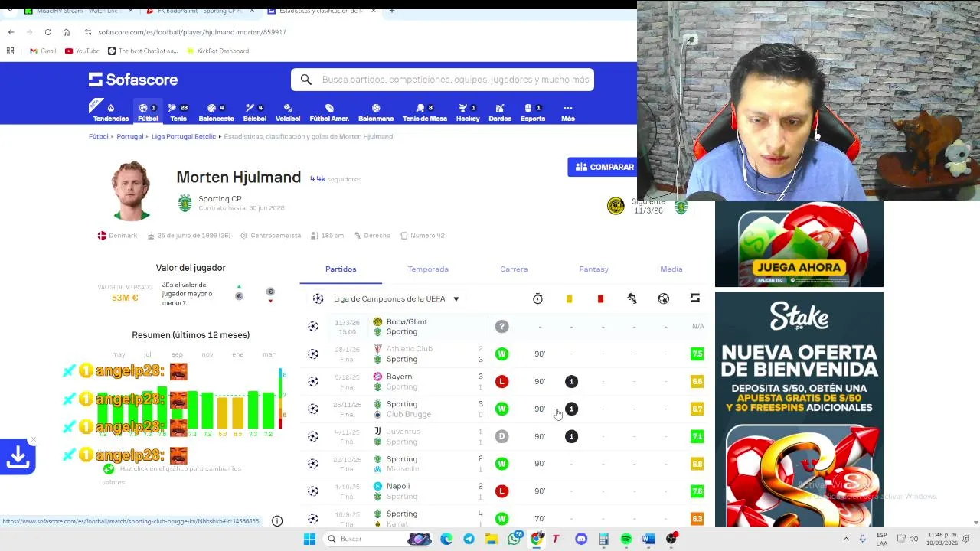The image size is (980, 551).
Task: Click the browser address bar URL
Action: 192,32
